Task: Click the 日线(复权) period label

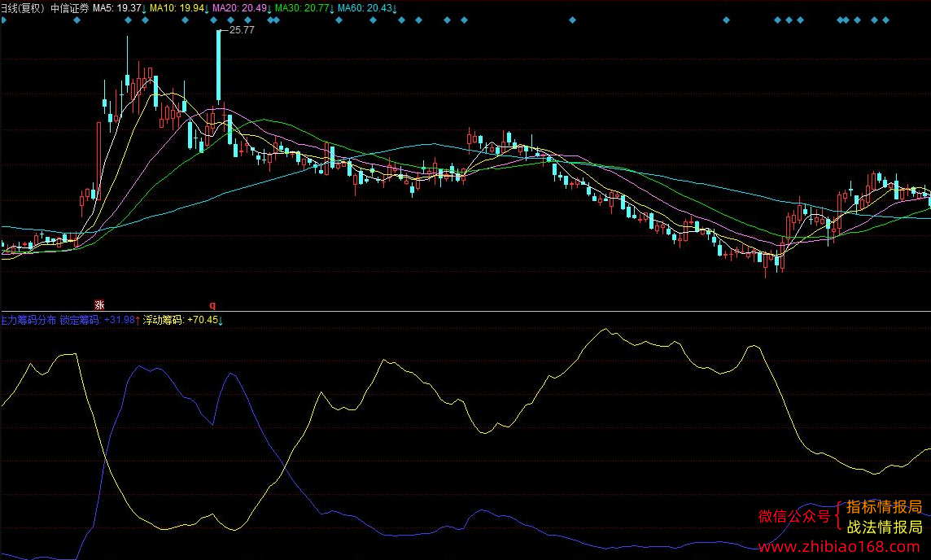Action: pyautogui.click(x=23, y=8)
